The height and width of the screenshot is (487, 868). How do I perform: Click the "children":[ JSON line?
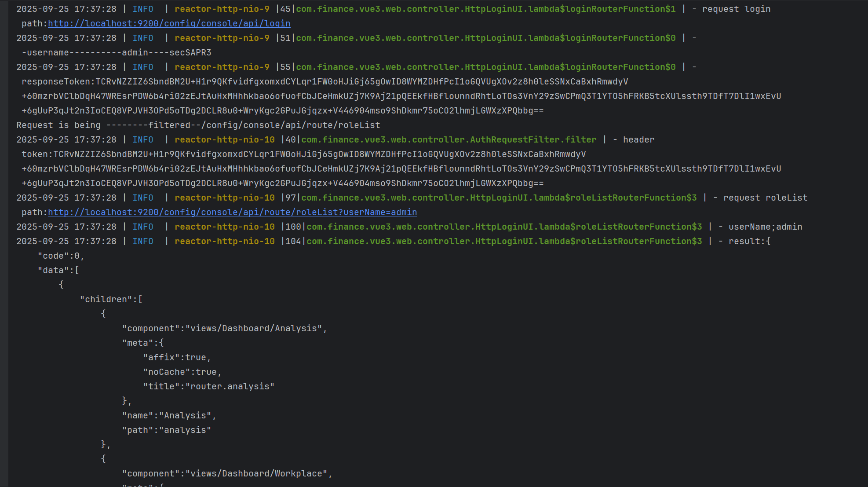pyautogui.click(x=111, y=300)
